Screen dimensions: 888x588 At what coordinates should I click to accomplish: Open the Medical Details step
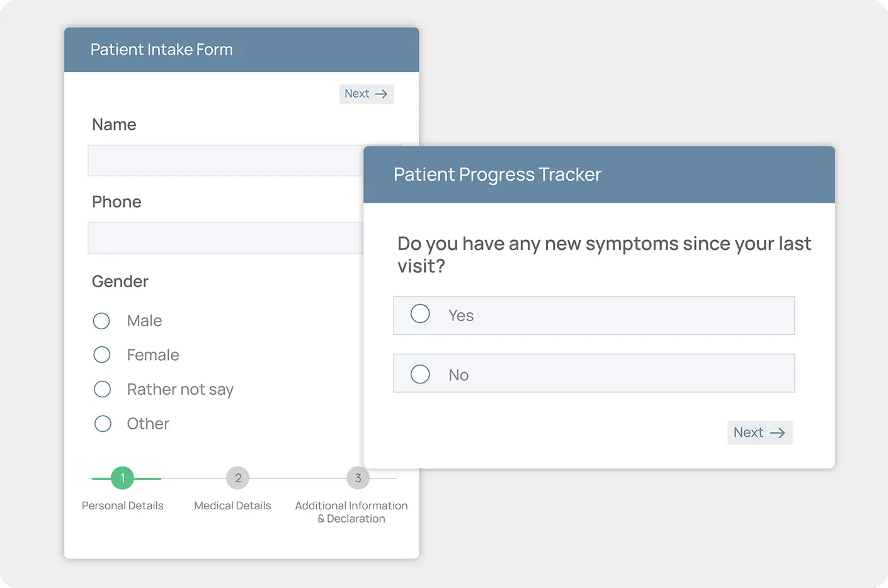(232, 505)
